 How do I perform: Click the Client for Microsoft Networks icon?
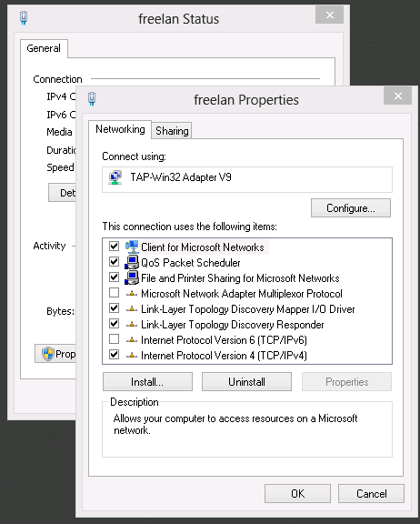(x=132, y=247)
